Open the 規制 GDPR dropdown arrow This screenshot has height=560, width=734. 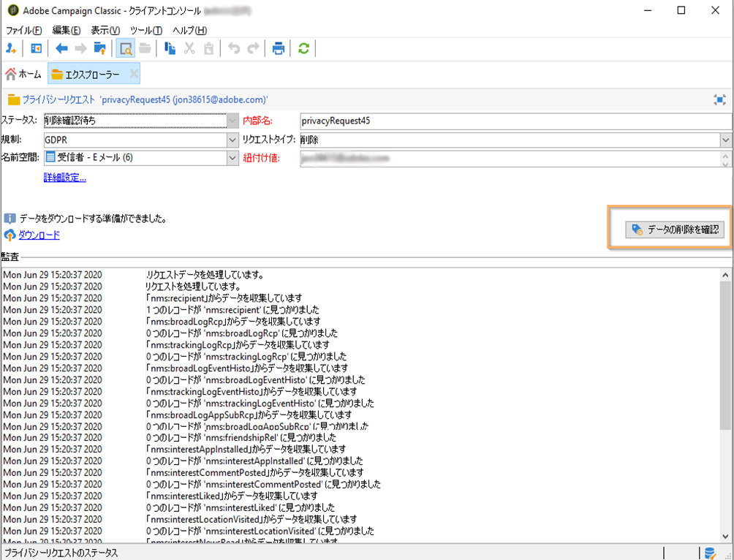232,140
